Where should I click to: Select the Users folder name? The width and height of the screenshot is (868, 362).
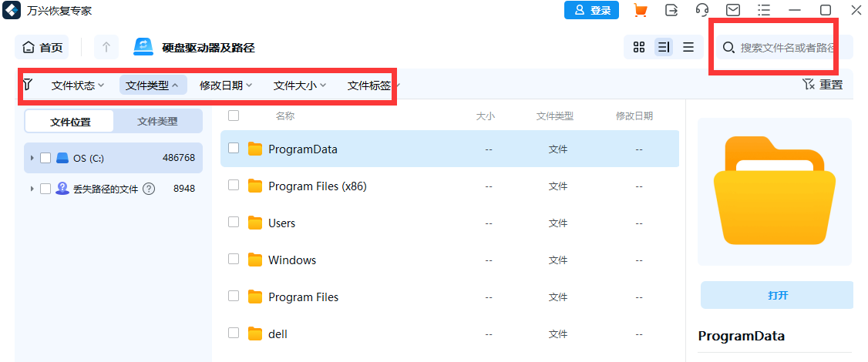(282, 223)
